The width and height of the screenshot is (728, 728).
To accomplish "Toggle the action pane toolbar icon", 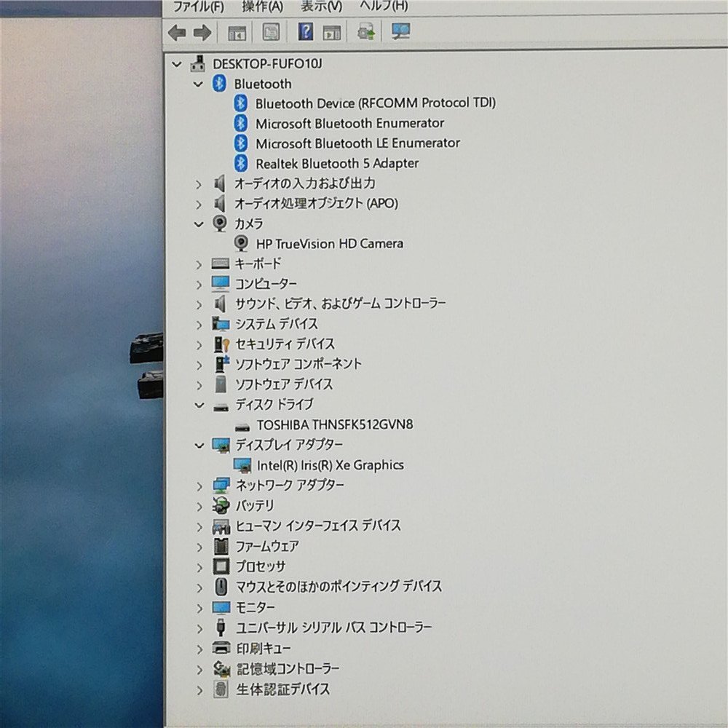I will tap(332, 33).
